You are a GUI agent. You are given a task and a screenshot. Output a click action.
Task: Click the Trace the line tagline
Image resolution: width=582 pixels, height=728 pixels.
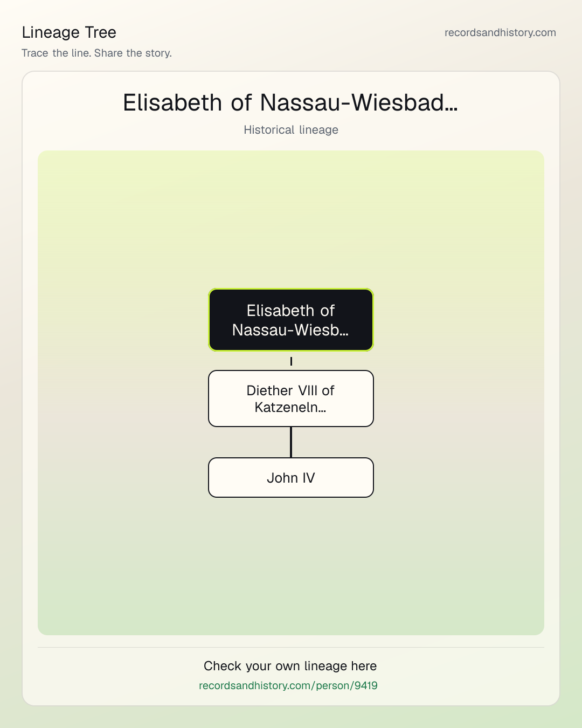(97, 53)
